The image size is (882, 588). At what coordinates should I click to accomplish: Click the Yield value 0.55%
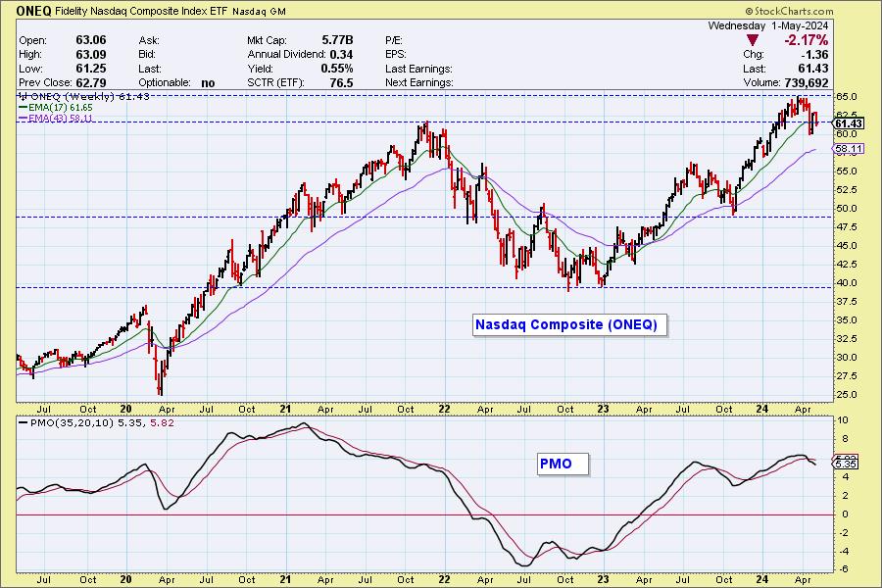(337, 69)
